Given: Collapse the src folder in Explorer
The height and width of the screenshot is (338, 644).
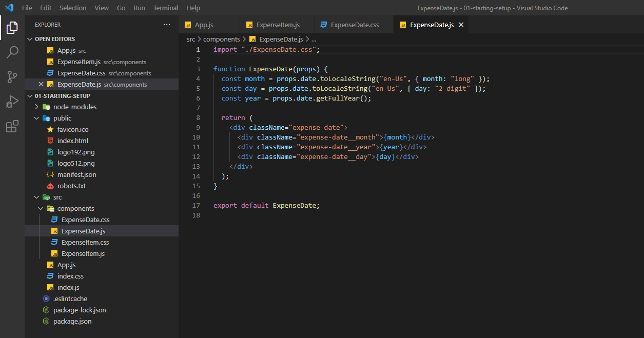Looking at the screenshot, I should click(x=36, y=197).
